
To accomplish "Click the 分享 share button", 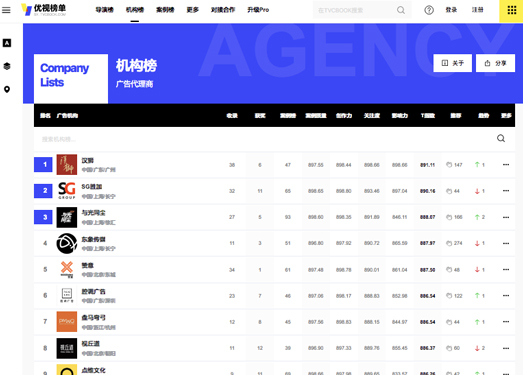I will 495,63.
